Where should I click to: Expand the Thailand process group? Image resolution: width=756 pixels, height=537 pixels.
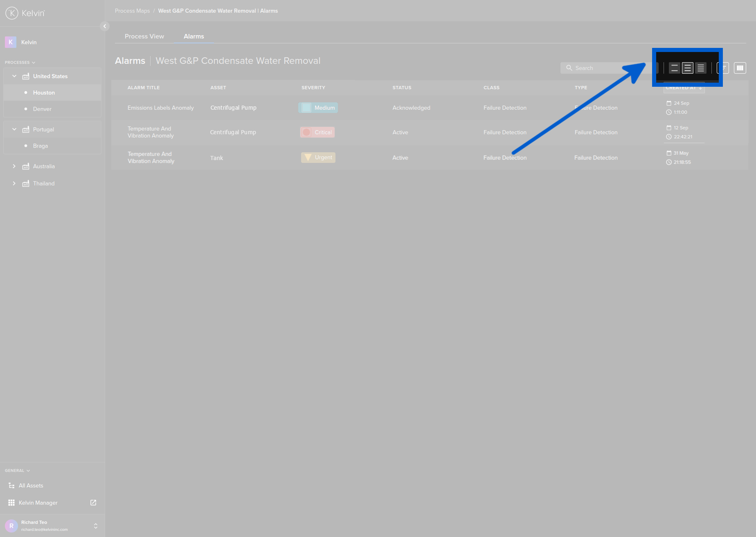coord(14,183)
